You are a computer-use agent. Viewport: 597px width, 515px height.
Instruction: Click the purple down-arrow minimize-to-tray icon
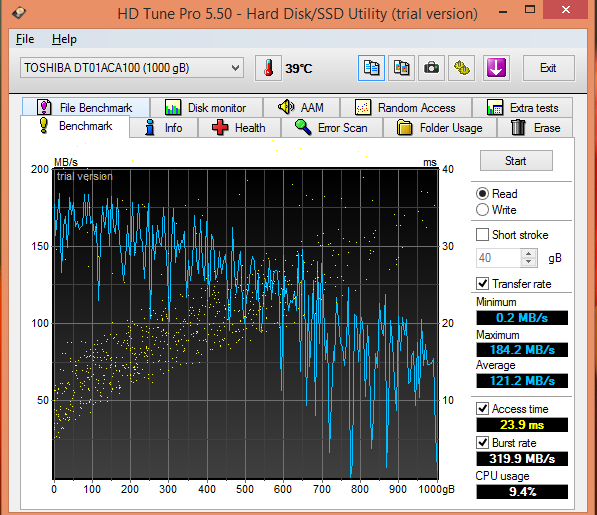point(496,68)
